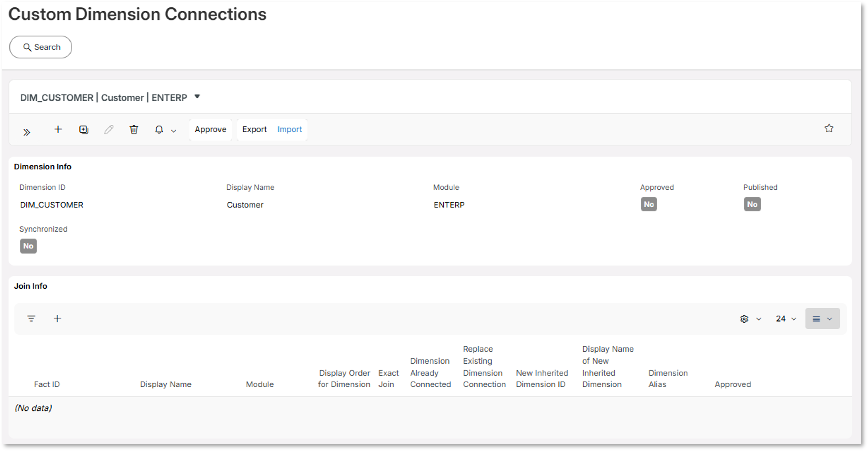Click the Join Info section heading
The image size is (868, 451).
pyautogui.click(x=30, y=286)
